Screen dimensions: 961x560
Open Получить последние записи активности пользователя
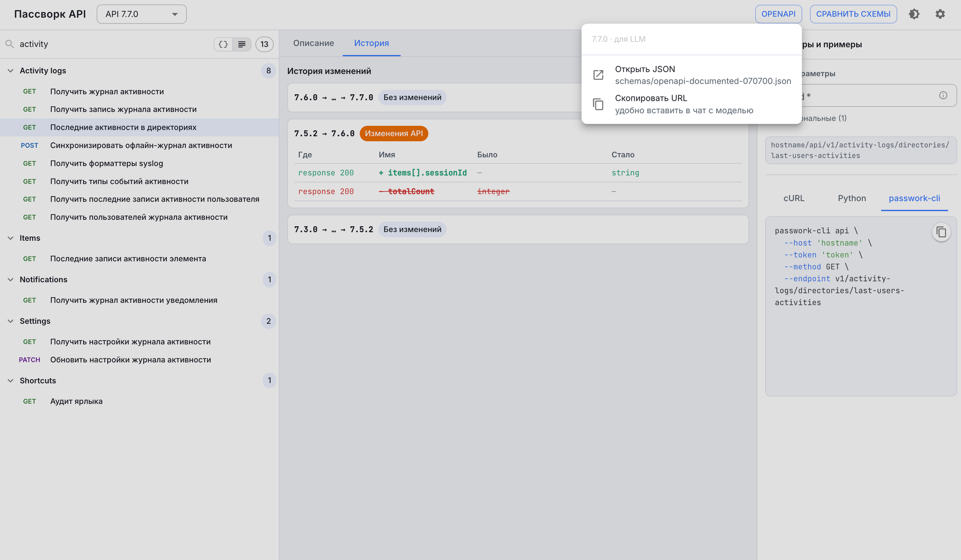click(x=139, y=199)
